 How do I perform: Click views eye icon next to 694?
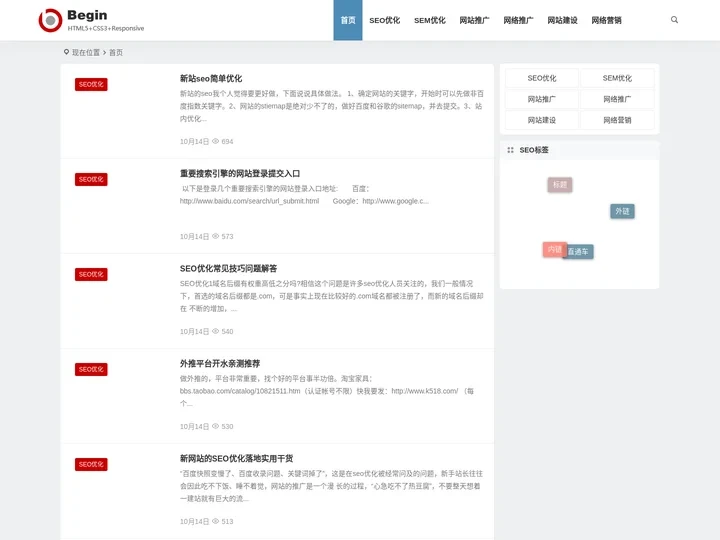click(x=215, y=141)
